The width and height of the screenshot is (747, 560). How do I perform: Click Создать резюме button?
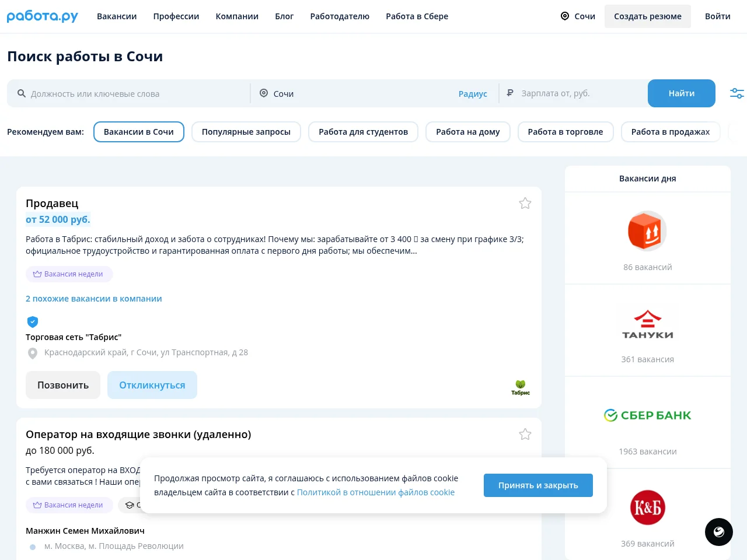[648, 16]
